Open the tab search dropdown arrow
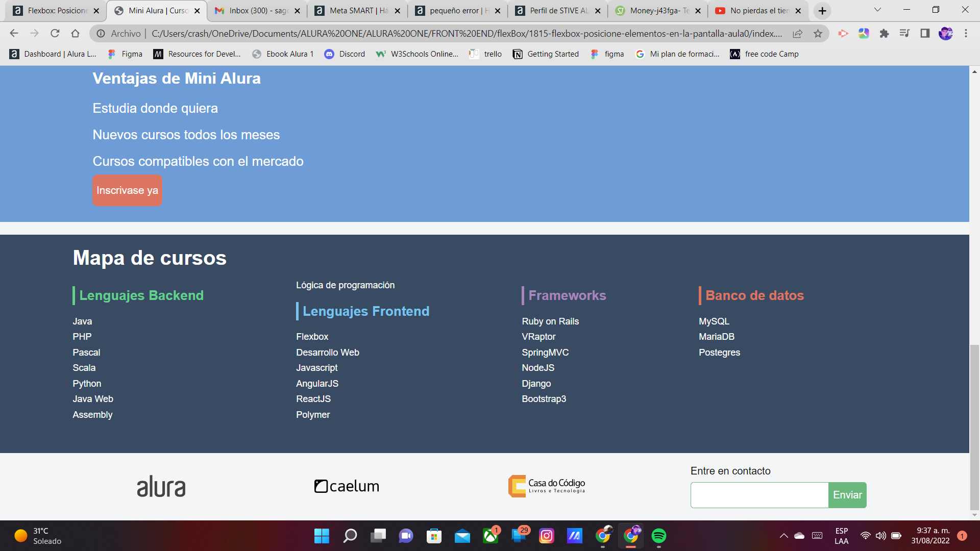 click(877, 10)
